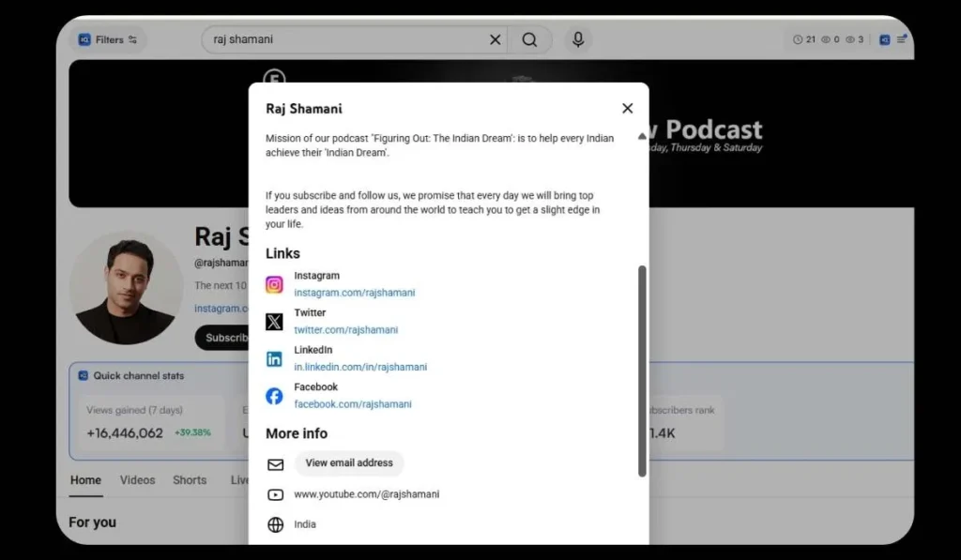The image size is (961, 560).
Task: Switch to the Shorts tab
Action: [190, 480]
